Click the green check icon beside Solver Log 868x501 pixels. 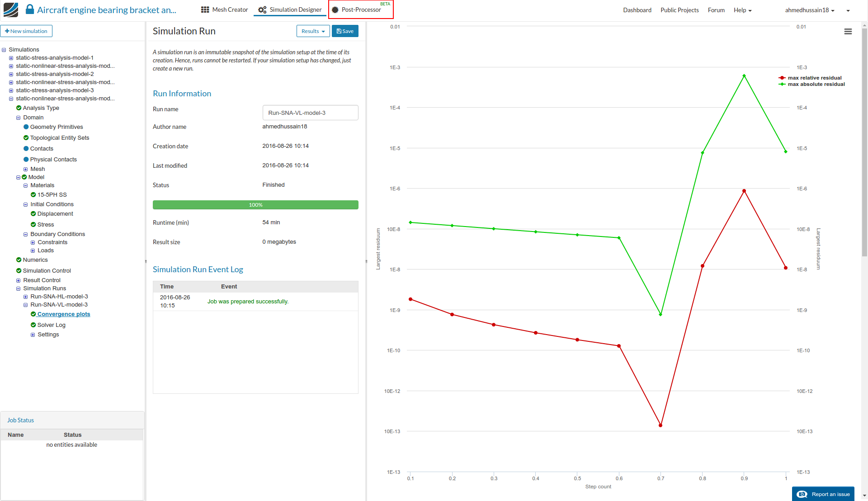pyautogui.click(x=33, y=325)
